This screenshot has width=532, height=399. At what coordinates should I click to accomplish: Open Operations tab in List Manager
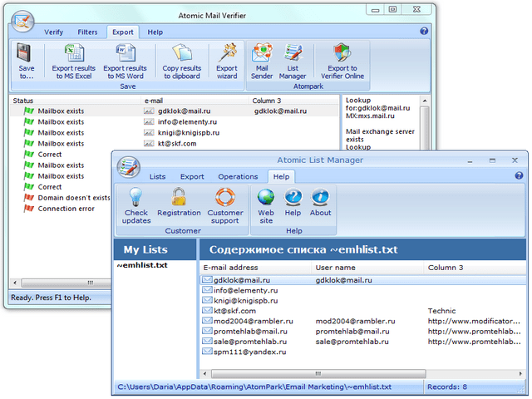click(x=238, y=176)
